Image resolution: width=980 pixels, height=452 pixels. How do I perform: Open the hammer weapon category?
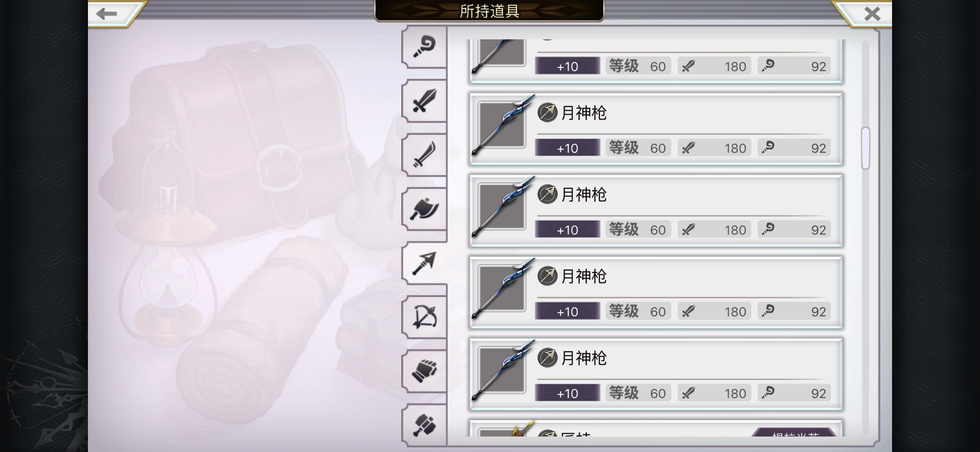pyautogui.click(x=424, y=425)
